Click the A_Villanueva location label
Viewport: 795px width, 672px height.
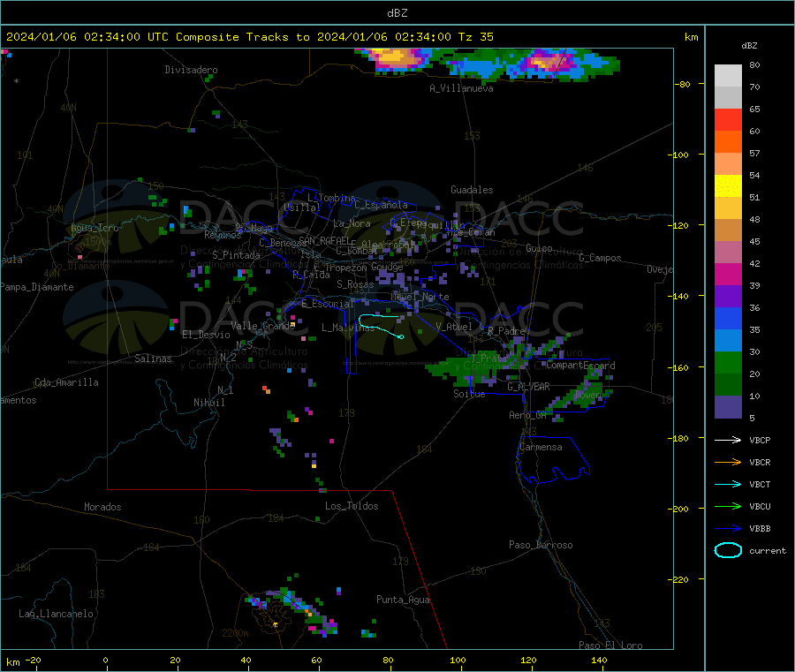click(x=461, y=88)
